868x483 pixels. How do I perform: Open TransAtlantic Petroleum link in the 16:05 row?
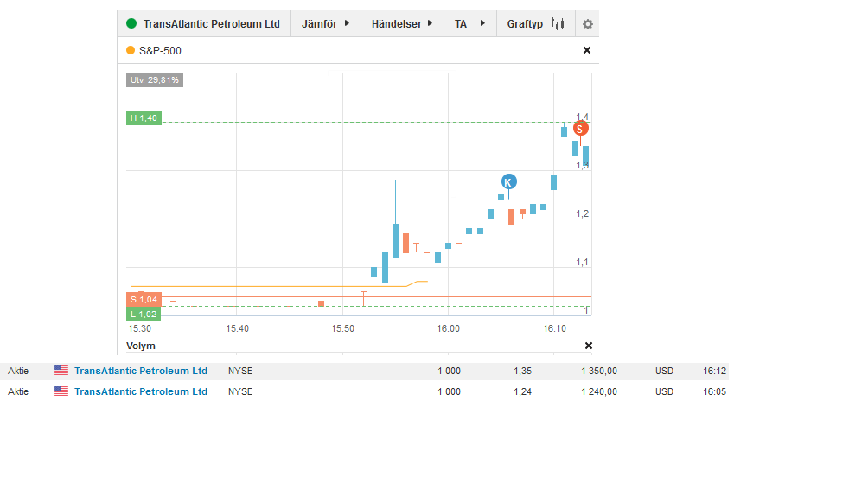click(141, 391)
